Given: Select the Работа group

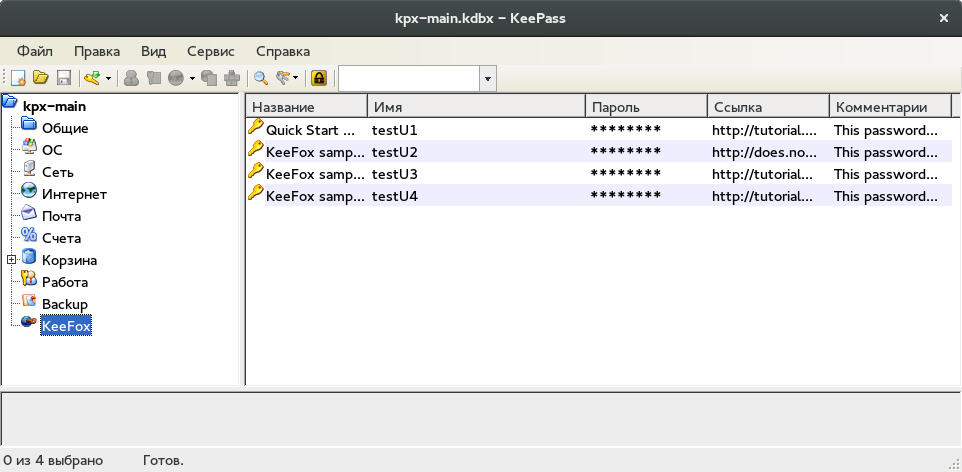Looking at the screenshot, I should click(x=65, y=283).
